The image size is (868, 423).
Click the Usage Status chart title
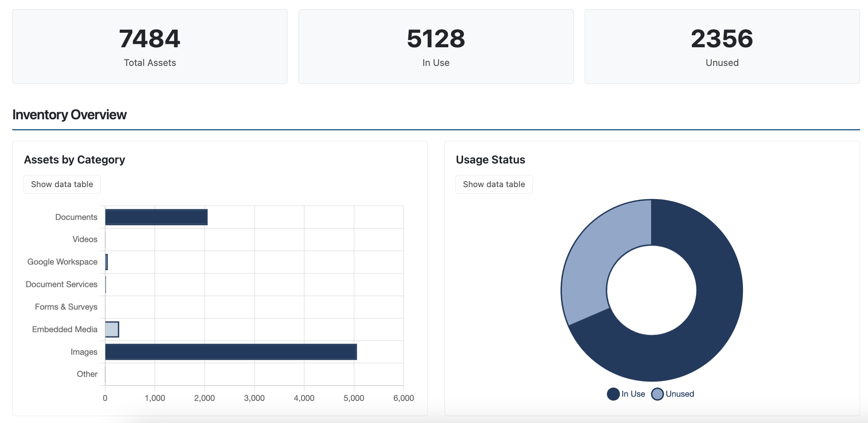tap(491, 159)
